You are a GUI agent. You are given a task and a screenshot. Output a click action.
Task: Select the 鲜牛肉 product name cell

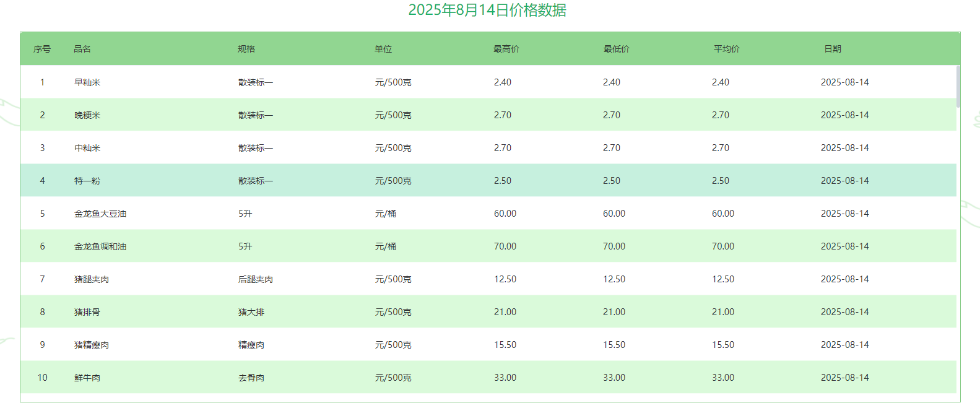87,378
